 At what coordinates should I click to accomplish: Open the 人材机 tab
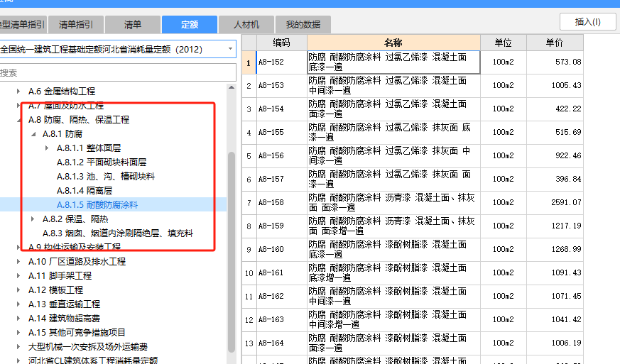click(246, 25)
